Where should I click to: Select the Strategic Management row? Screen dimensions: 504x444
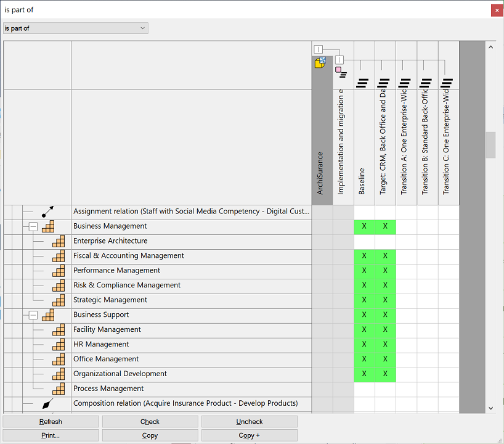[x=110, y=300]
